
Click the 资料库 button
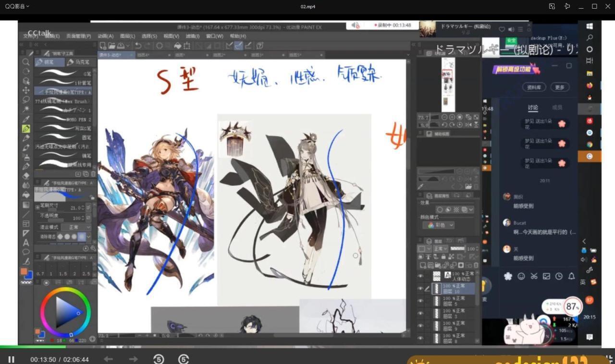[534, 87]
